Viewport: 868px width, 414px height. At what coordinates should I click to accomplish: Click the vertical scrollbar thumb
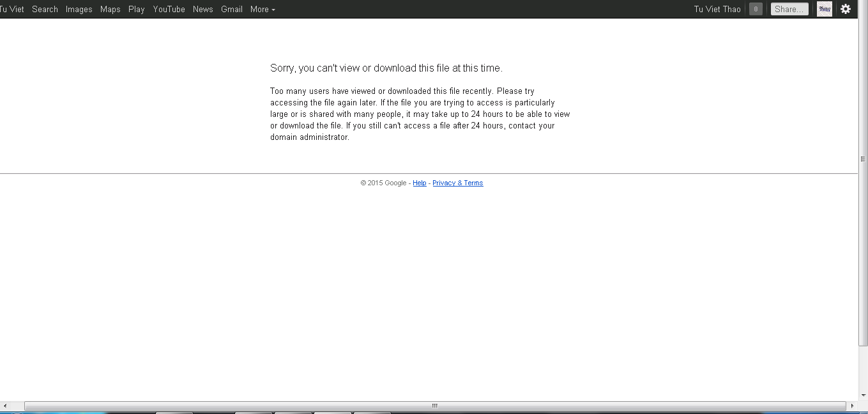(x=863, y=172)
